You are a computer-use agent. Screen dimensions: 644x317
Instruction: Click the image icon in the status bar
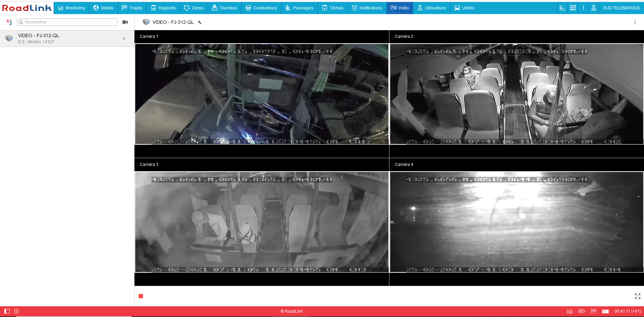pos(593,311)
